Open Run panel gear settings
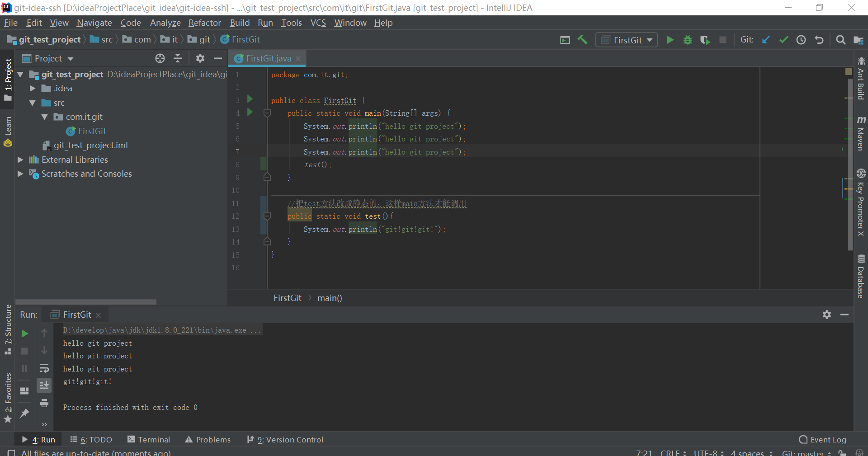The height and width of the screenshot is (456, 868). [827, 315]
